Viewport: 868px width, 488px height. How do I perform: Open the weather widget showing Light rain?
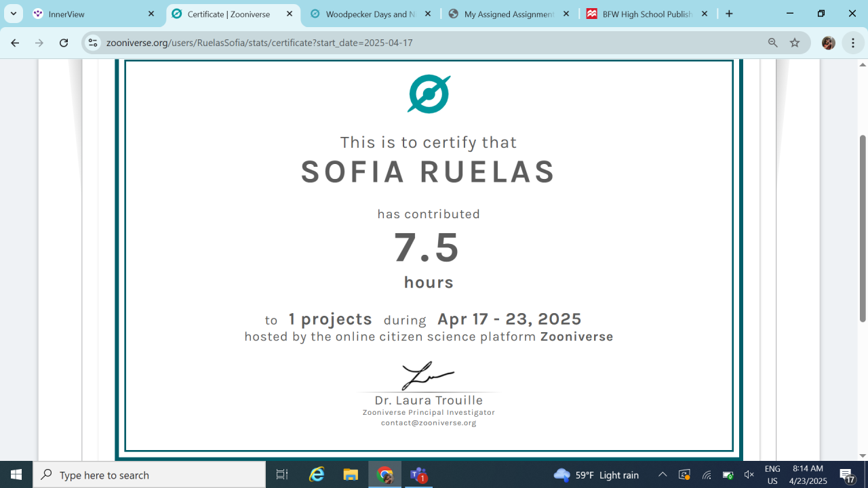click(597, 474)
